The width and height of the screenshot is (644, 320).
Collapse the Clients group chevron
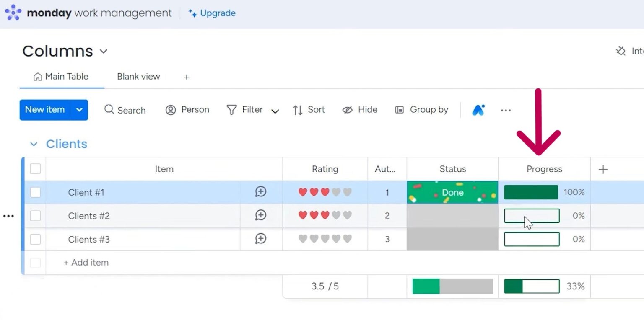pos(34,144)
